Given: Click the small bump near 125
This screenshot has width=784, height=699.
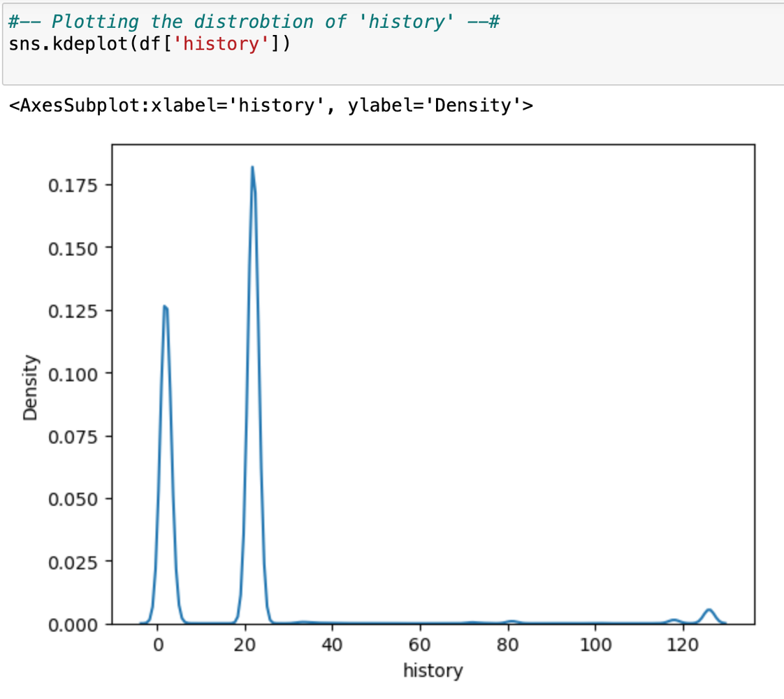Looking at the screenshot, I should pyautogui.click(x=709, y=610).
